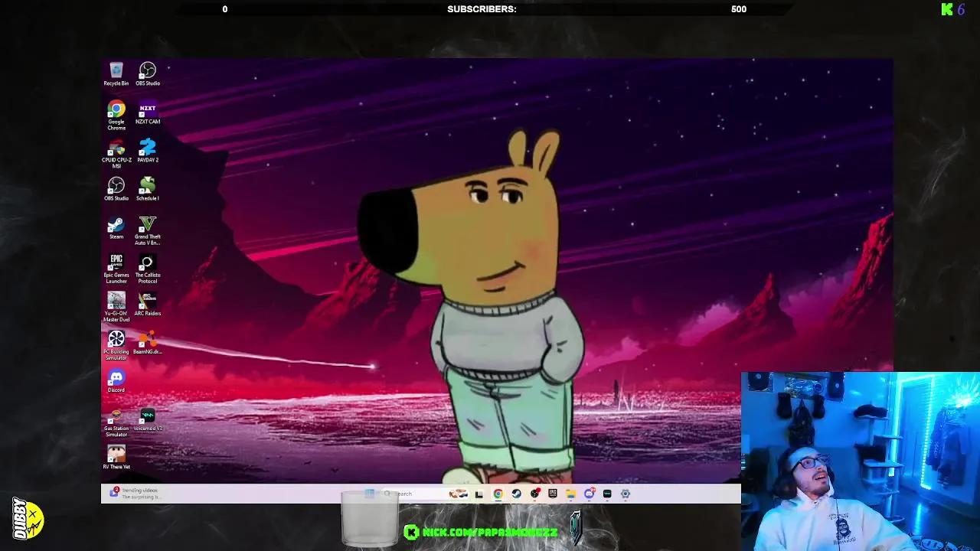The image size is (980, 551).
Task: Open Steam desktop shortcut
Action: tap(116, 227)
